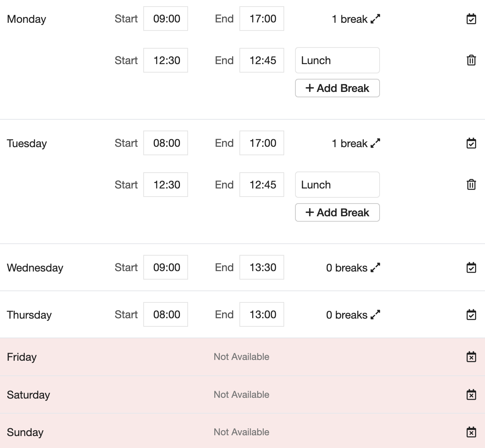Edit Monday's break end time 12:45
Viewport: 485px width, 448px height.
coord(262,60)
